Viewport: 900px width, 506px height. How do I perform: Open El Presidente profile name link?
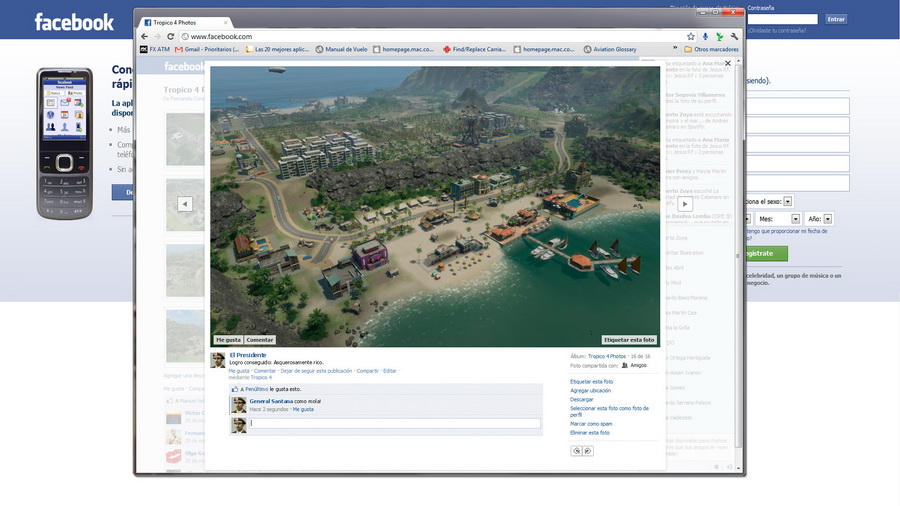click(x=247, y=355)
